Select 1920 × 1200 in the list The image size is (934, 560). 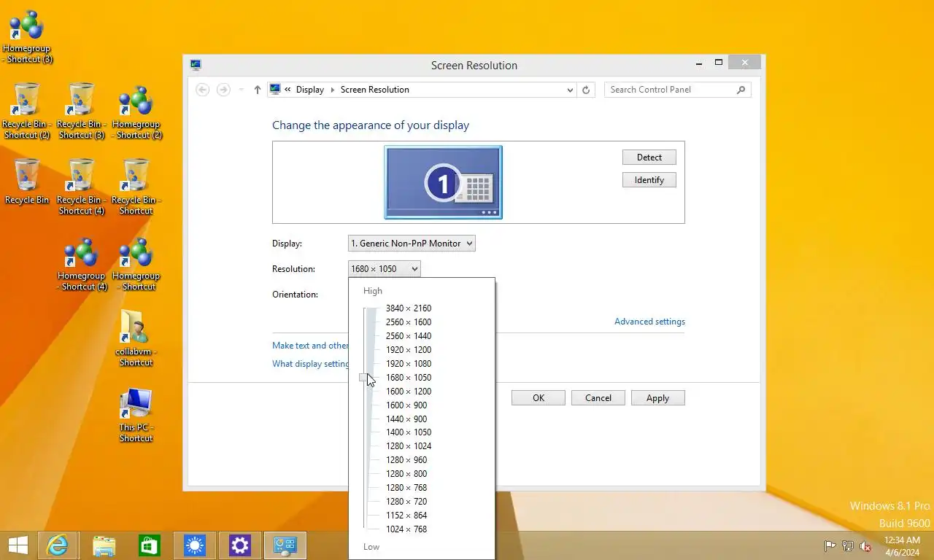click(409, 350)
